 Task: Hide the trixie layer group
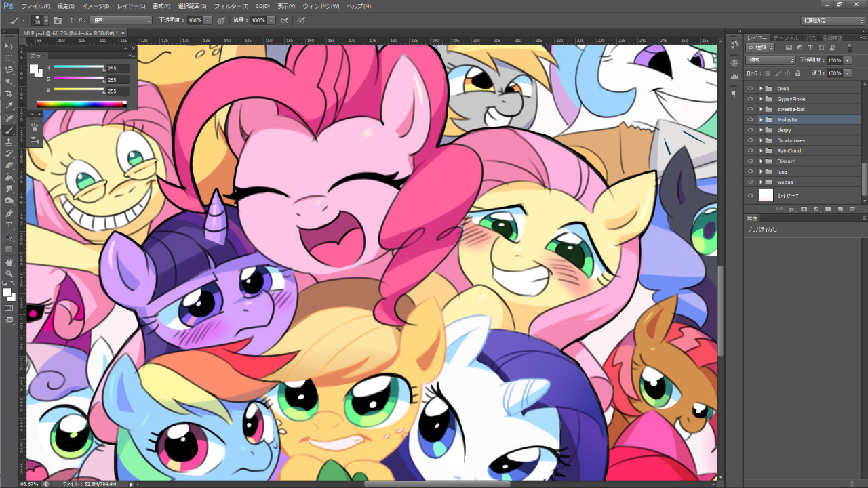point(750,88)
